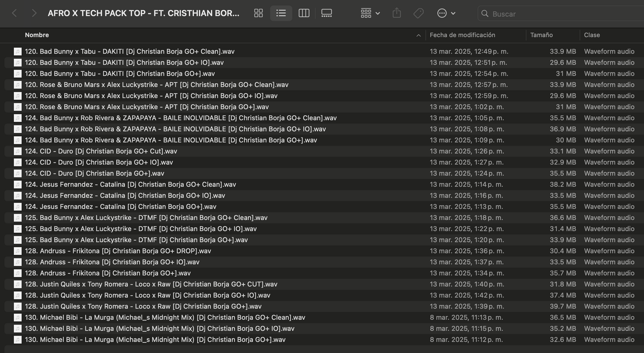Switch to icon grid view

click(x=258, y=13)
